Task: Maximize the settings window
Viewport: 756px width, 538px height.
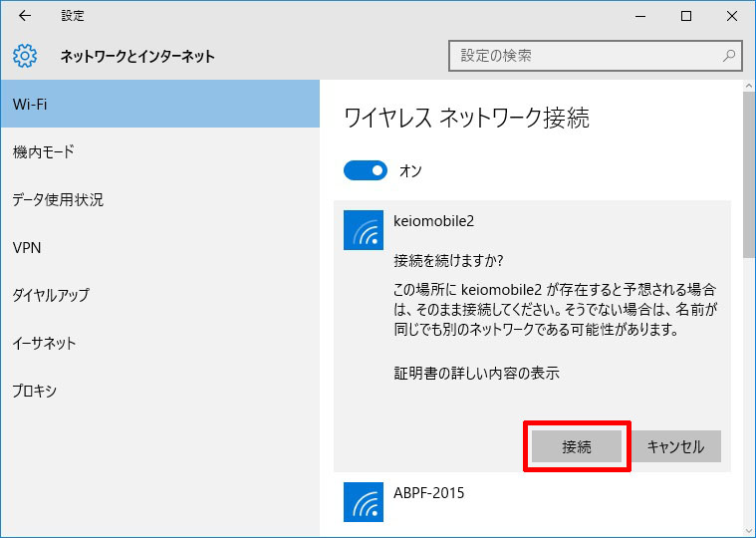Action: [x=686, y=16]
